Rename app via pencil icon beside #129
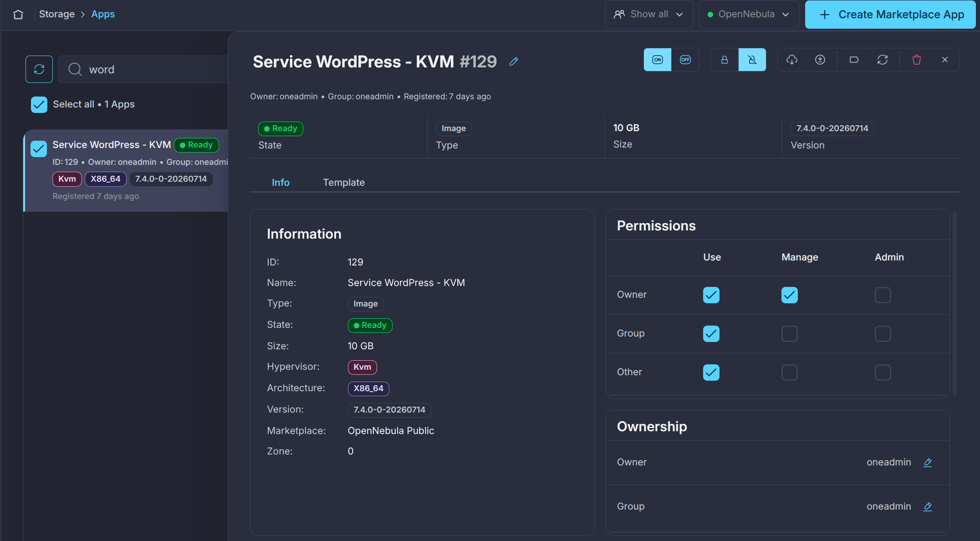This screenshot has height=541, width=980. pos(514,61)
